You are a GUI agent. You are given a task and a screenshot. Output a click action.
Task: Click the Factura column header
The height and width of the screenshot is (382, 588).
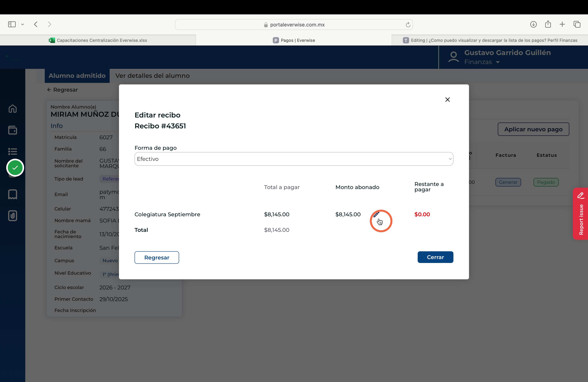[506, 155]
